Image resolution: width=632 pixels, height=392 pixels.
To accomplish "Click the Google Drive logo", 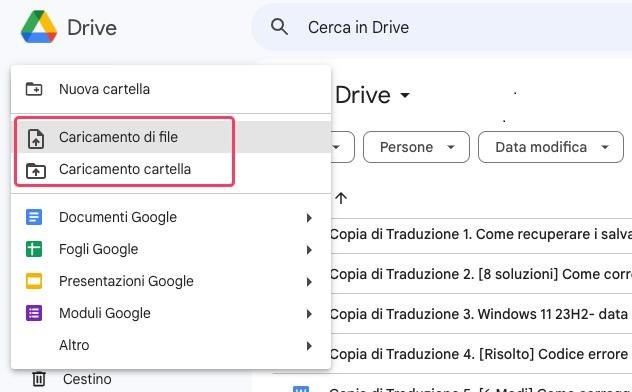I will tap(39, 27).
